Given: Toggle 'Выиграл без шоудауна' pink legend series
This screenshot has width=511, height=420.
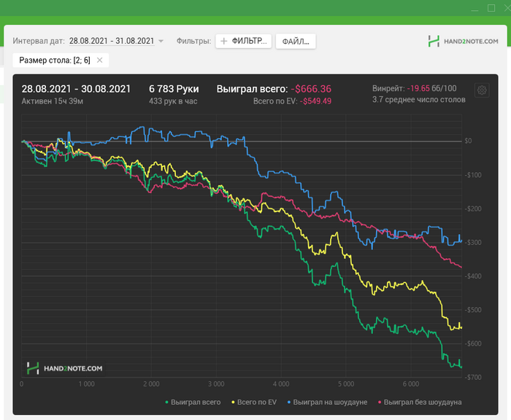Looking at the screenshot, I should (x=420, y=402).
